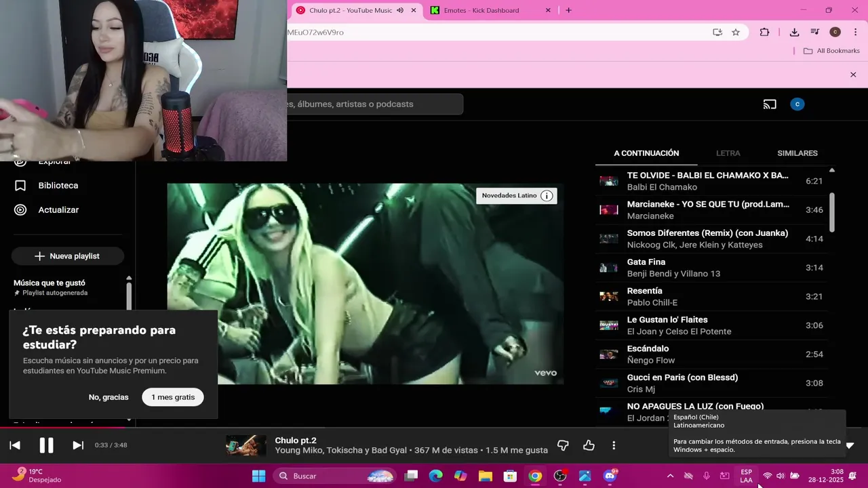Click the Gata Fina song thumbnail
The width and height of the screenshot is (868, 488).
point(609,268)
